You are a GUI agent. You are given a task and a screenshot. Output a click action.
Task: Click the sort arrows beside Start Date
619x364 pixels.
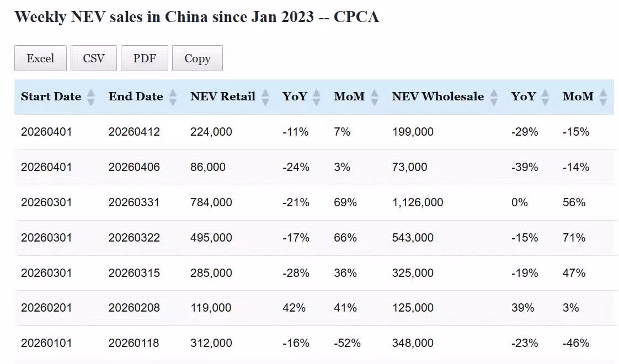(x=91, y=97)
